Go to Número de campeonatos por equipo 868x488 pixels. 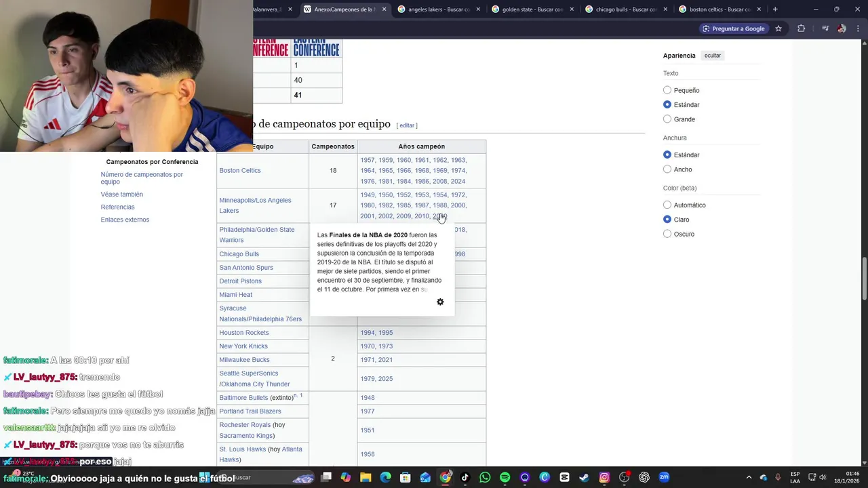(142, 178)
